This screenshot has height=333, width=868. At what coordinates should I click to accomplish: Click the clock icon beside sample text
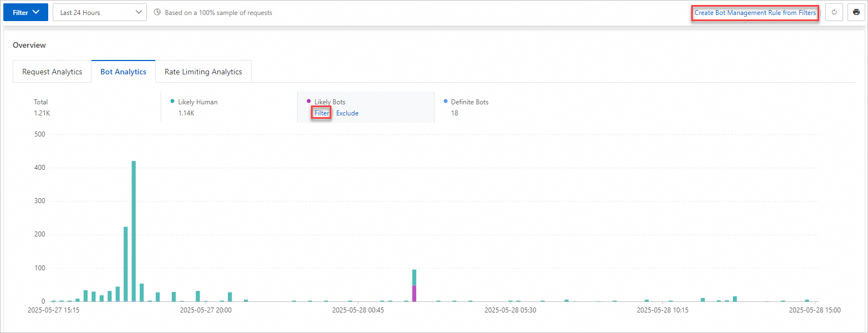click(x=157, y=12)
